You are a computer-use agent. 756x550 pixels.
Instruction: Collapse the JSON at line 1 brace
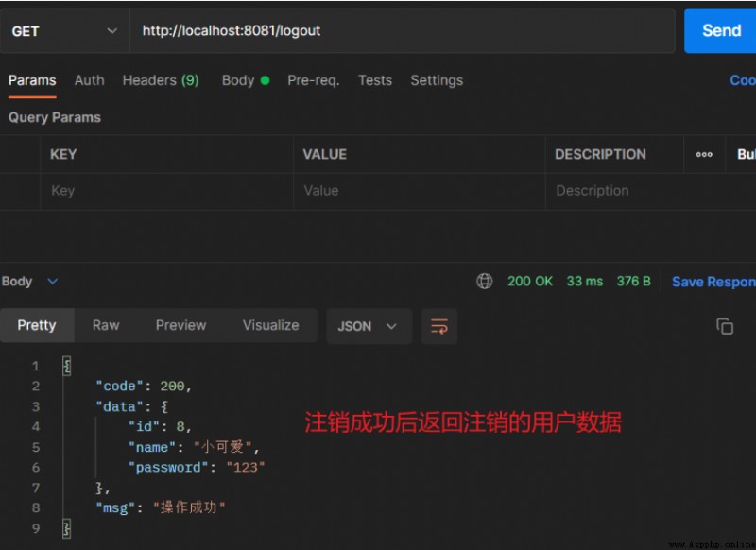(66, 366)
